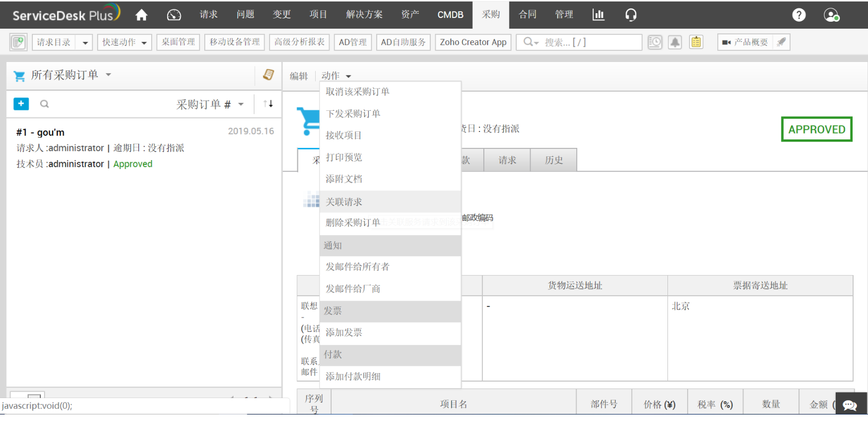Open the reminders clock icon
The height and width of the screenshot is (423, 868).
[x=655, y=42]
